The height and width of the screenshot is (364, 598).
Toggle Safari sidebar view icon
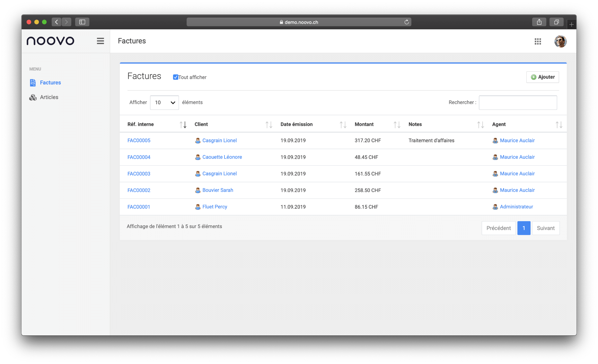(x=82, y=22)
